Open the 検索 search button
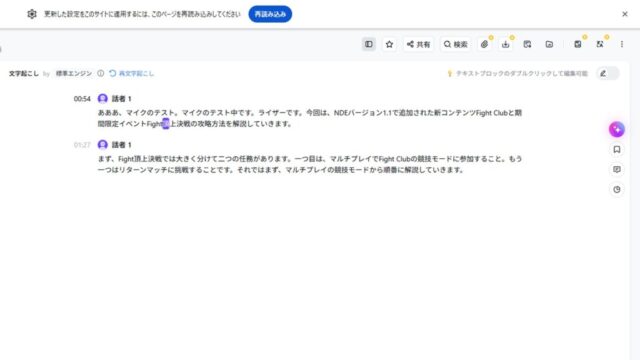Viewport: 640px width, 360px height. point(456,44)
